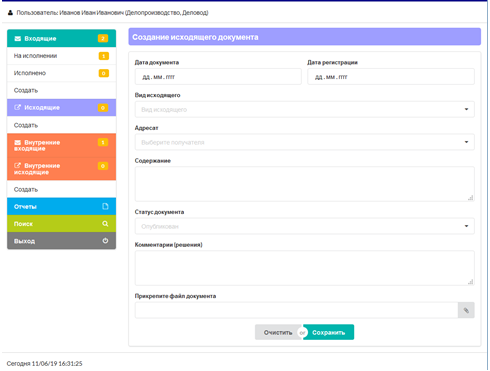Viewport: 490px width, 371px height.
Task: Click Создать under Входящие
Action: point(62,90)
